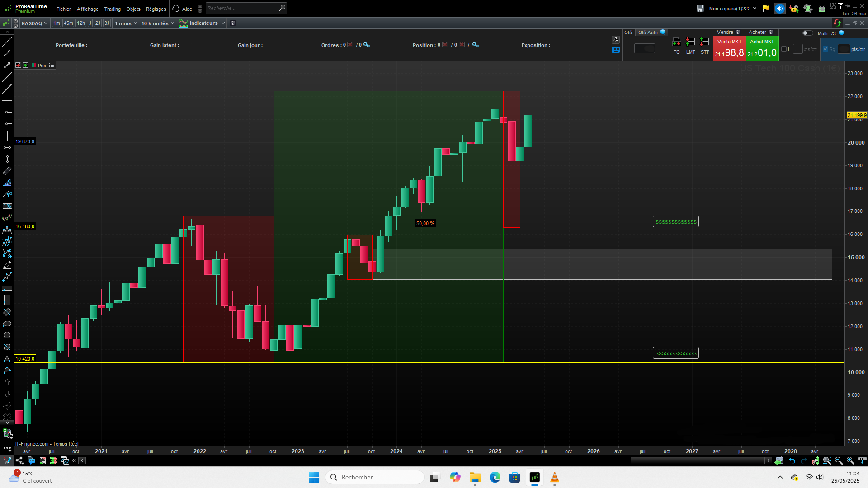Open the wrench trading settings icon
Viewport: 868px width, 488px height.
(x=615, y=40)
